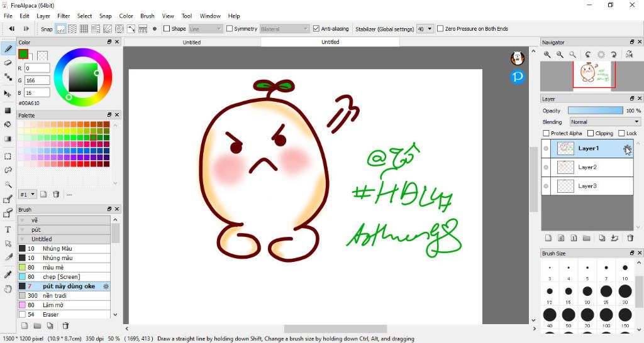
Task: Select the Operation arrow tool
Action: (8, 243)
